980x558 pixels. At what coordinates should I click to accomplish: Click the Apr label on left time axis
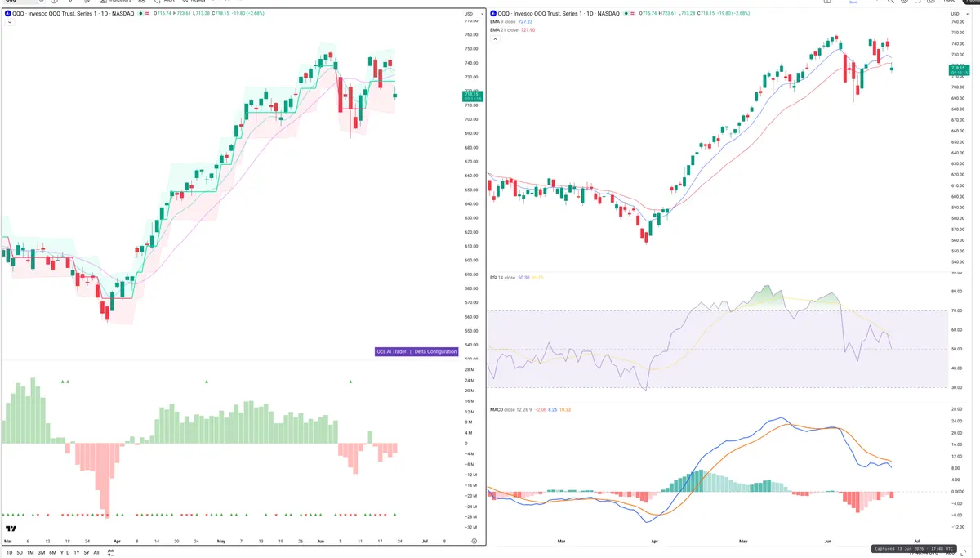point(117,541)
